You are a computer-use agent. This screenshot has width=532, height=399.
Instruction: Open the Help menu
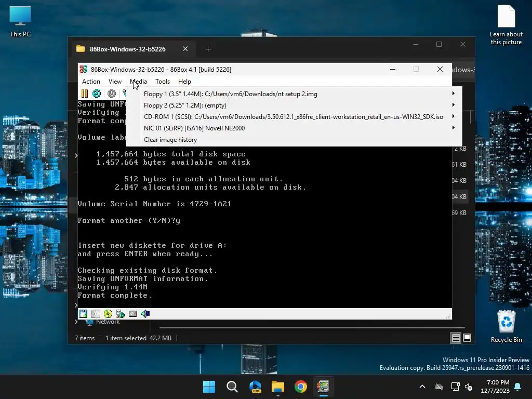coord(184,82)
